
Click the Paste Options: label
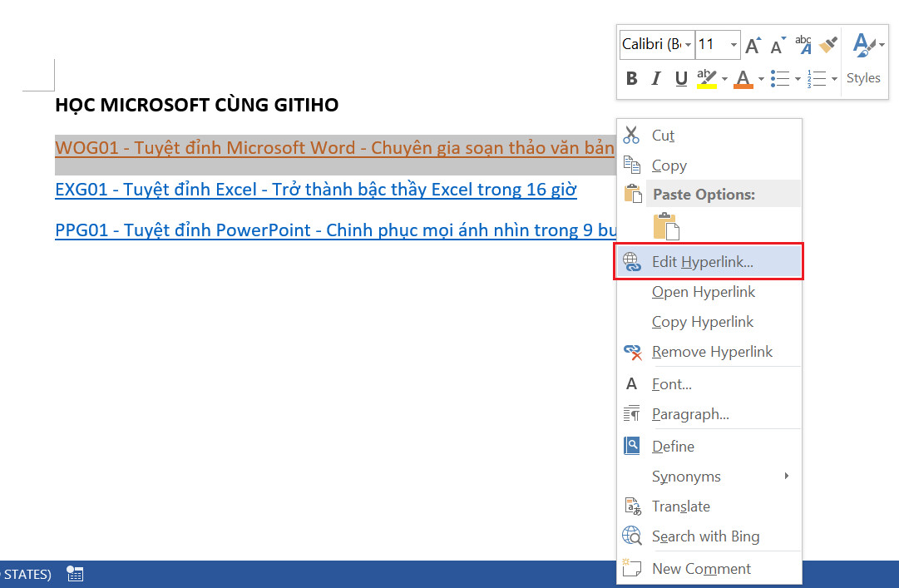704,195
